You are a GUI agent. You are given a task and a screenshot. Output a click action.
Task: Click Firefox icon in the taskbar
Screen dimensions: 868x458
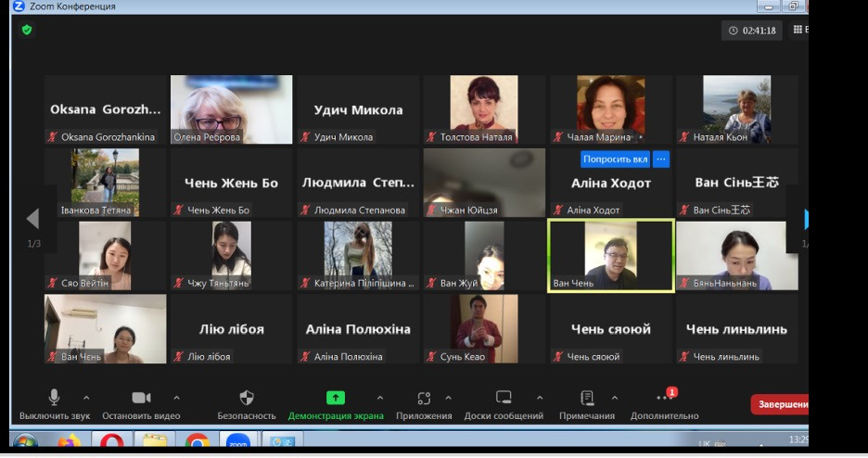[69, 442]
